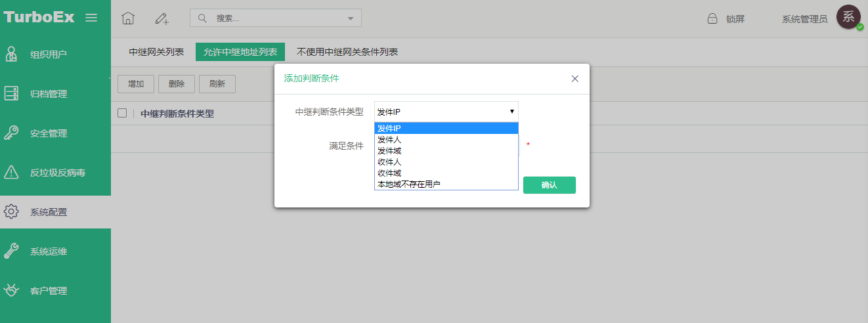Switch to 允许中继地址列表 tab
868x323 pixels.
(x=240, y=52)
